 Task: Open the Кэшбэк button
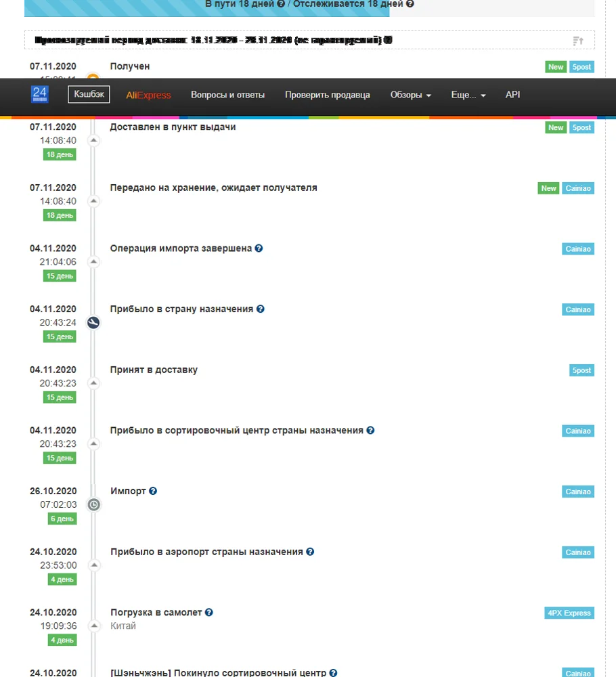click(89, 94)
